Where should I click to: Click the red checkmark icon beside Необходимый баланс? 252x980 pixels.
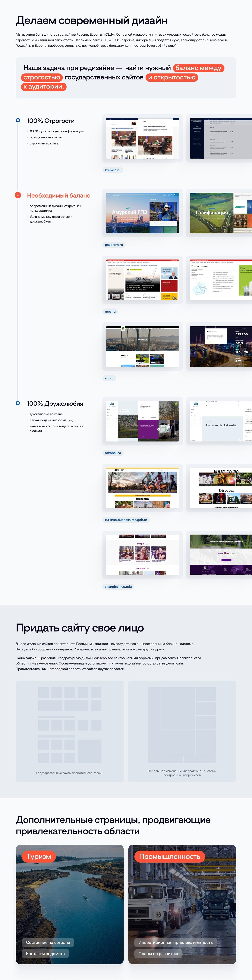tap(18, 195)
